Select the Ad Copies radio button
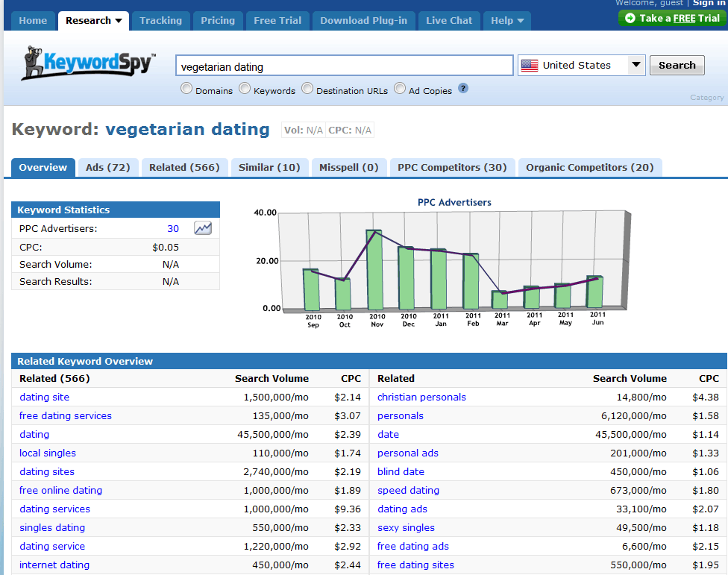 [x=400, y=88]
